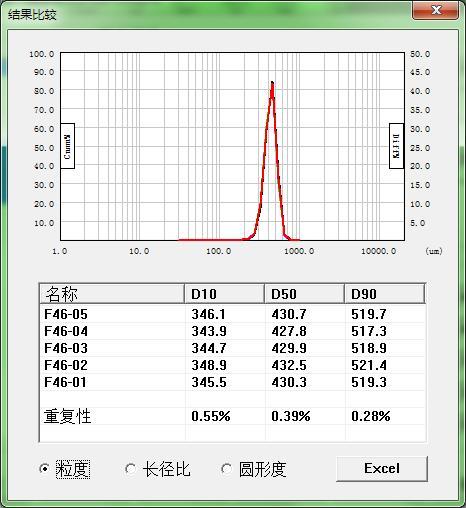Click the 重复性 repeatability row
This screenshot has width=466, height=508.
pyautogui.click(x=232, y=416)
